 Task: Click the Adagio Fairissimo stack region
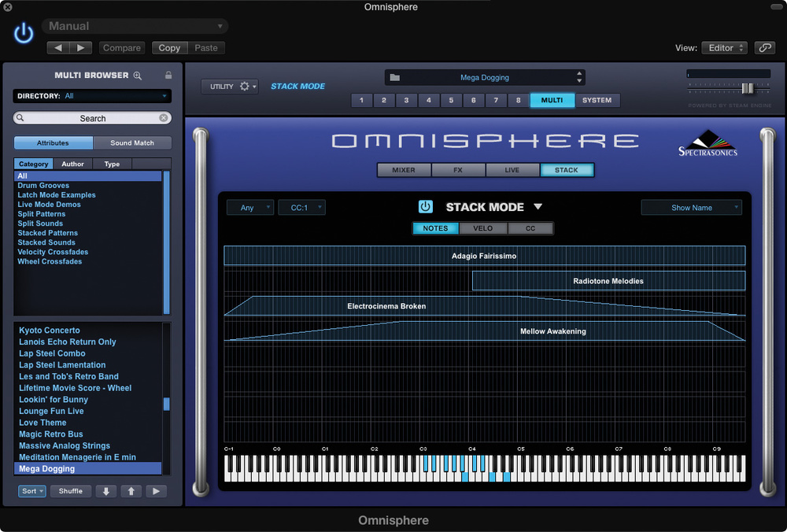[484, 256]
